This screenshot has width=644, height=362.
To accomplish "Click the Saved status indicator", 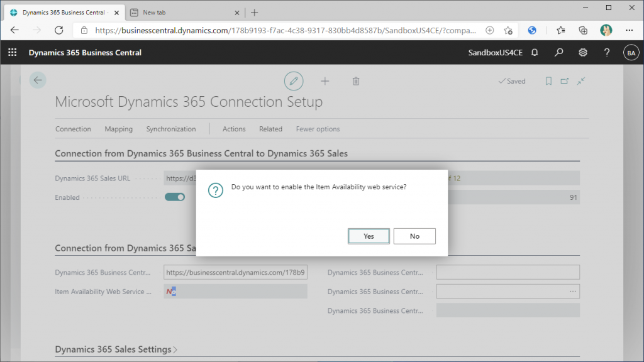I will (512, 81).
